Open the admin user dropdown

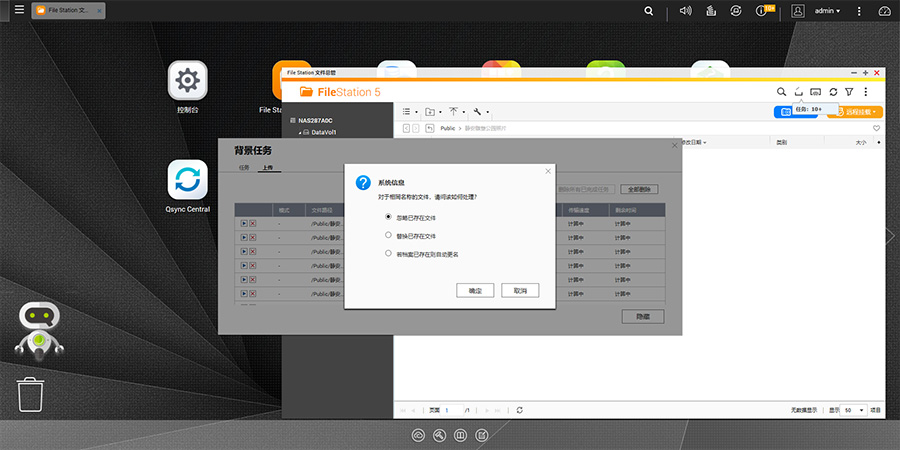(827, 11)
